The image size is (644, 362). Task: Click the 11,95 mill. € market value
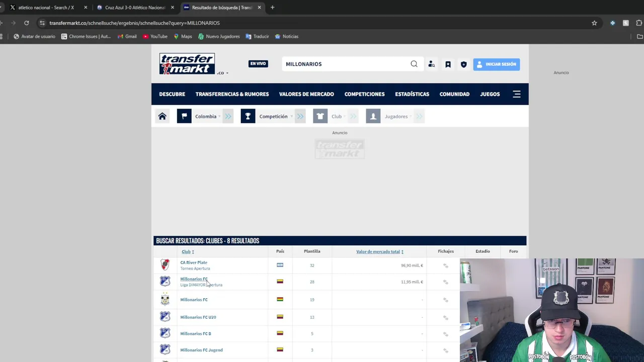tap(412, 282)
